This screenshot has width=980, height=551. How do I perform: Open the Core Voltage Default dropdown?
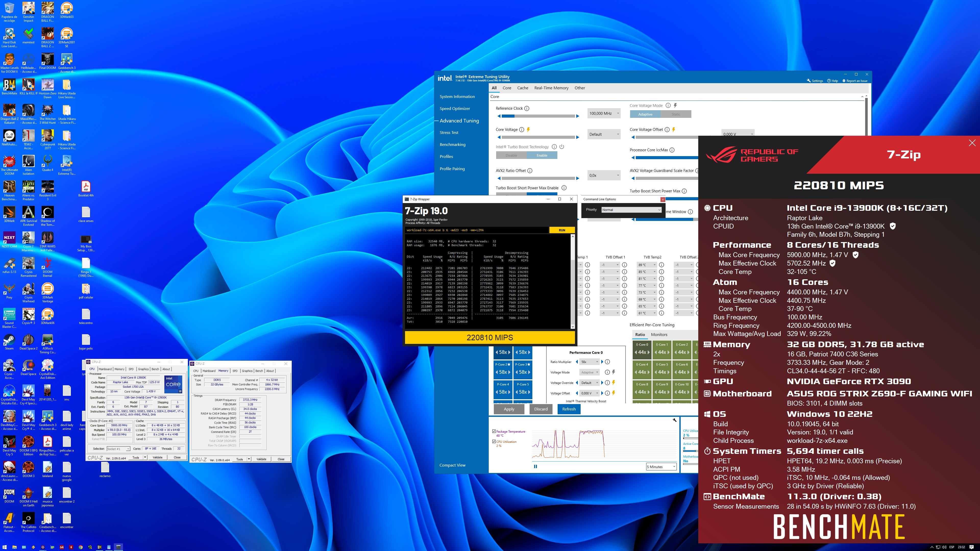pos(604,134)
